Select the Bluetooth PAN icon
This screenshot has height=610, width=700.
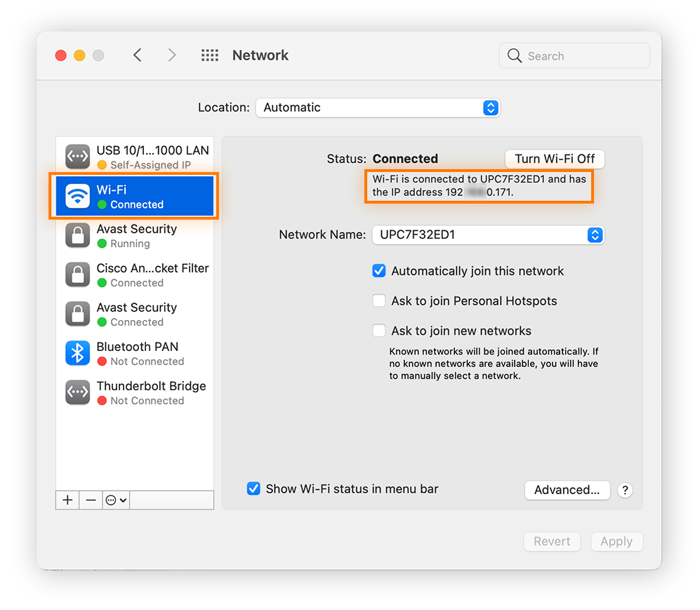(x=77, y=353)
